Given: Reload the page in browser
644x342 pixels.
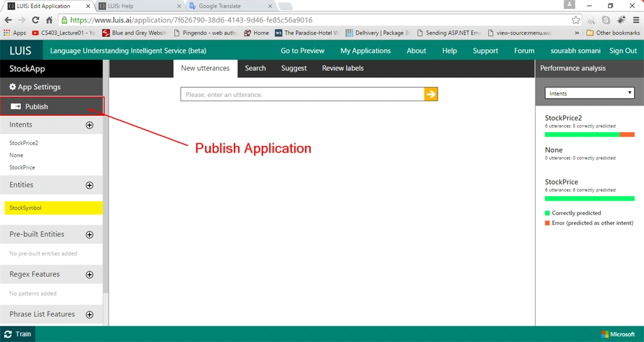Looking at the screenshot, I should pos(35,19).
